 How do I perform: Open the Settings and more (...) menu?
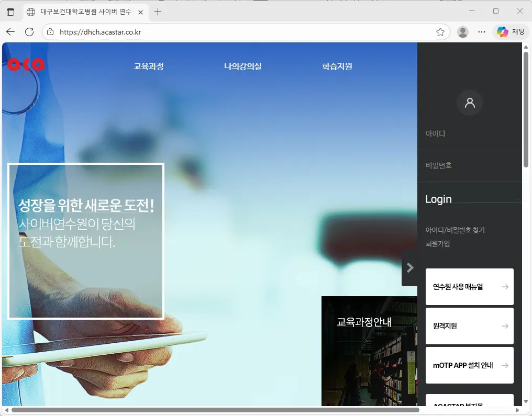(482, 31)
